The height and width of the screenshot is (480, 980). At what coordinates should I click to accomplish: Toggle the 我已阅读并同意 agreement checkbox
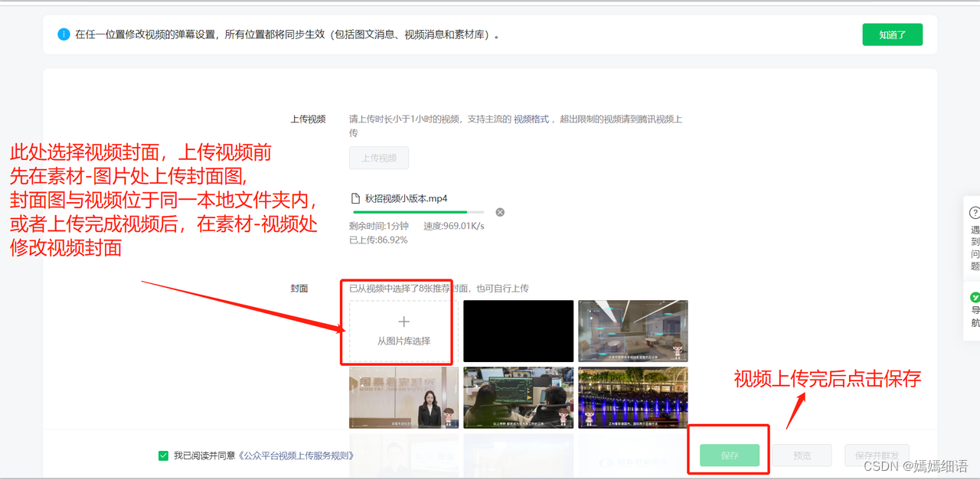coord(163,456)
